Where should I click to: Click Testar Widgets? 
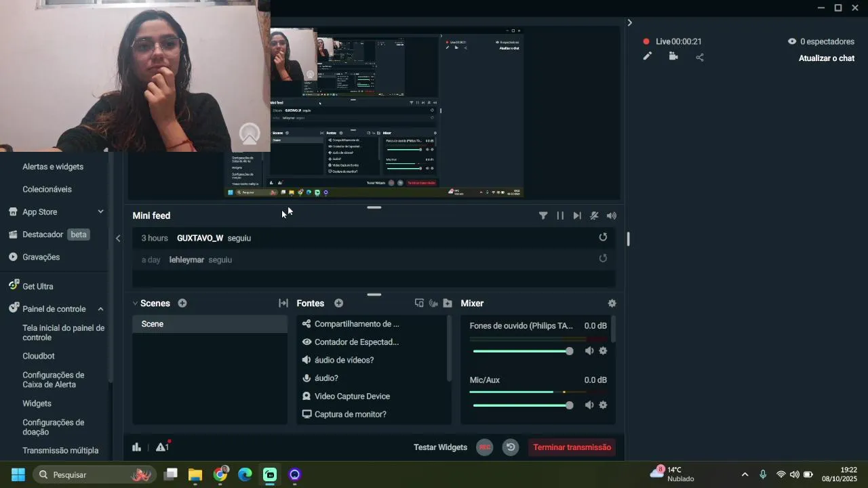(440, 447)
